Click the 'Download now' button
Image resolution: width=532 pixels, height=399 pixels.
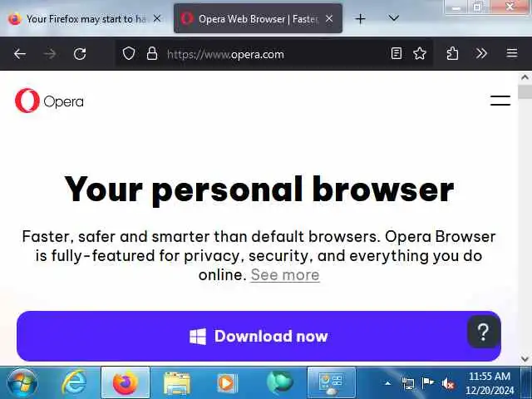click(x=259, y=336)
